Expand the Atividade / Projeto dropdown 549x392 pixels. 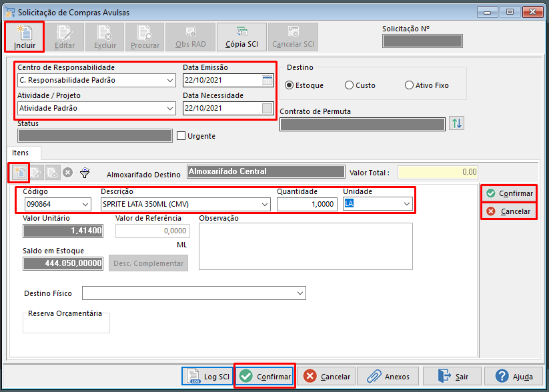[170, 108]
